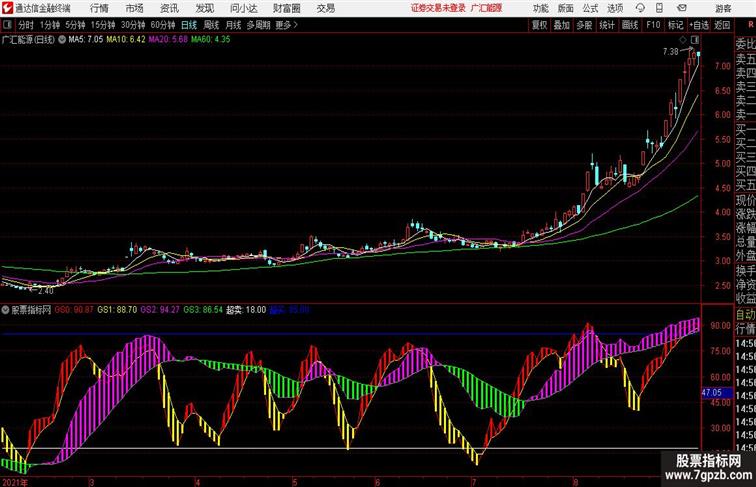
Task: Add stock with +自选 button
Action: click(699, 25)
